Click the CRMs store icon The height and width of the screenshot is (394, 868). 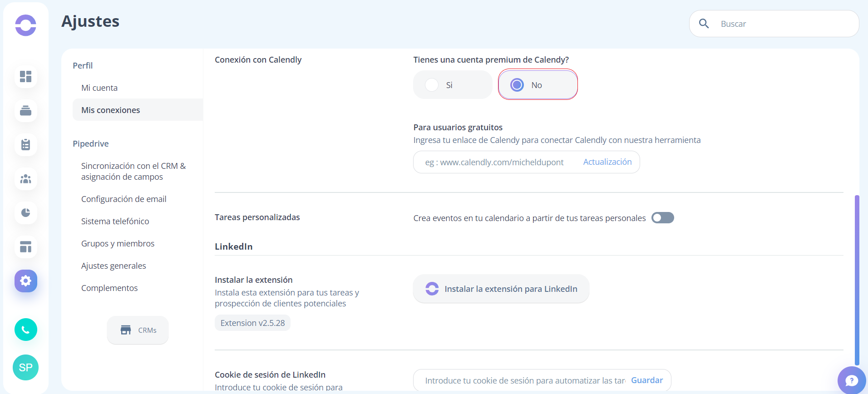[126, 330]
